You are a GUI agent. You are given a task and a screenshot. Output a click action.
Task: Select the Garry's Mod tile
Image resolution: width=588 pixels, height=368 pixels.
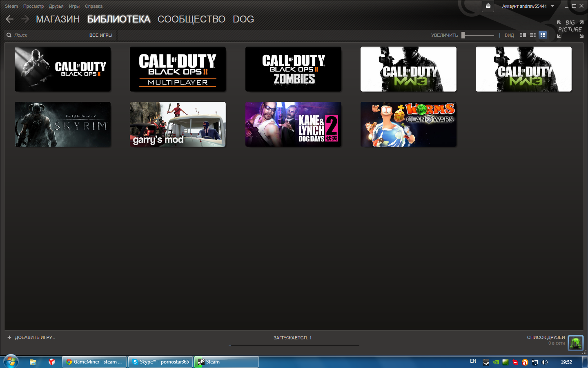click(178, 124)
